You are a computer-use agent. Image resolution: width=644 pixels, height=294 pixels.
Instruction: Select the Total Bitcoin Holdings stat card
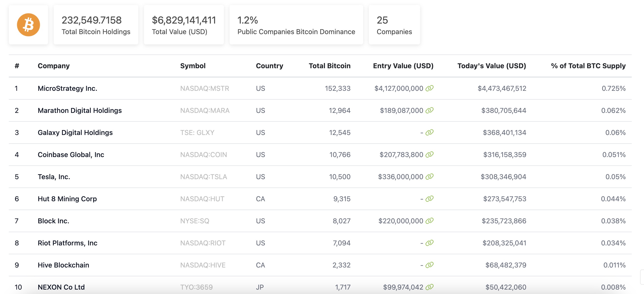[x=96, y=25]
